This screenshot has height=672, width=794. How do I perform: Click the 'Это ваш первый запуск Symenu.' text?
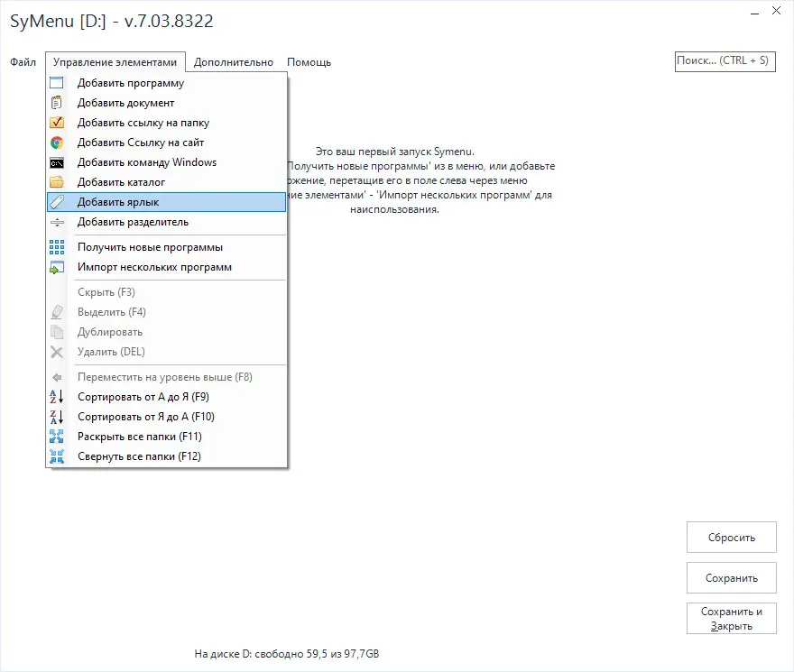point(395,152)
